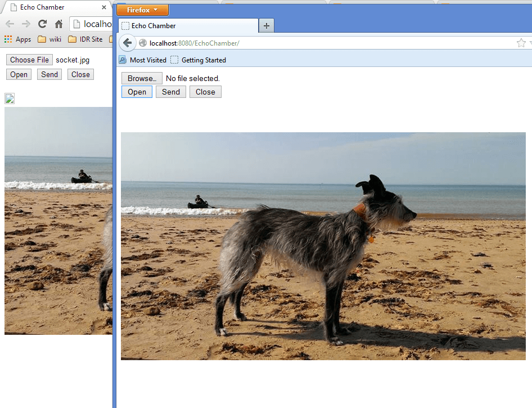The width and height of the screenshot is (532, 408).
Task: Open the orange Firefox menu dropdown
Action: pyautogui.click(x=142, y=10)
